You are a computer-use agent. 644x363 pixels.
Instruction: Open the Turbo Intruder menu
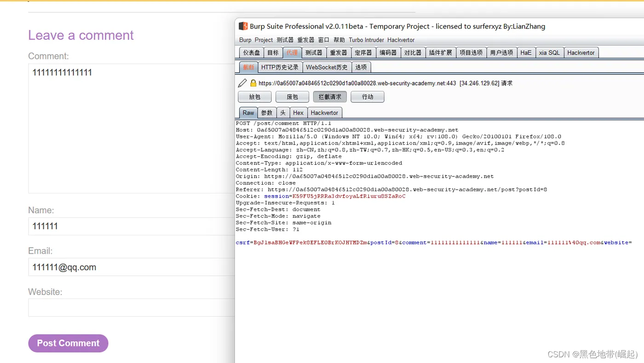pos(366,40)
